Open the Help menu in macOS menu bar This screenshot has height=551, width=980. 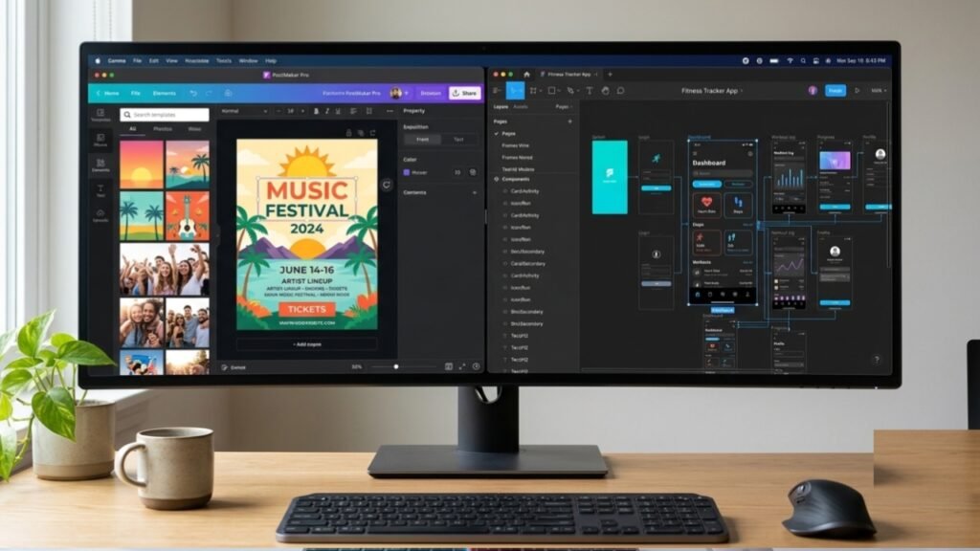[271, 60]
